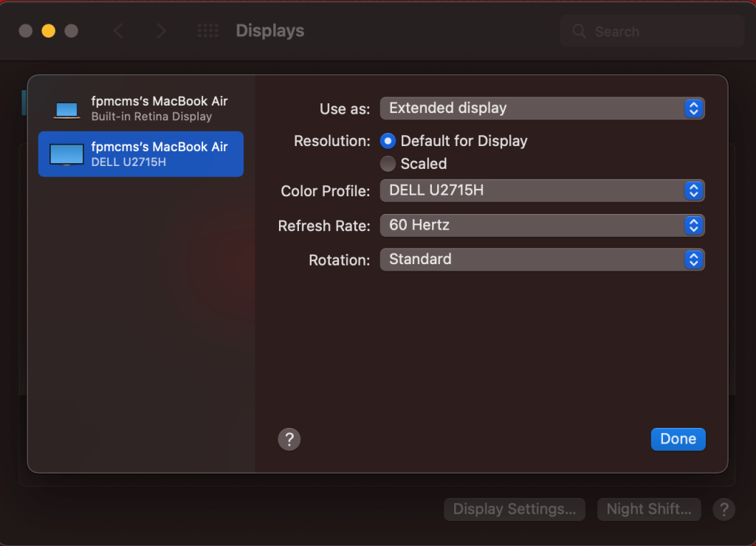756x546 pixels.
Task: Select the Scaled resolution option
Action: [x=388, y=164]
